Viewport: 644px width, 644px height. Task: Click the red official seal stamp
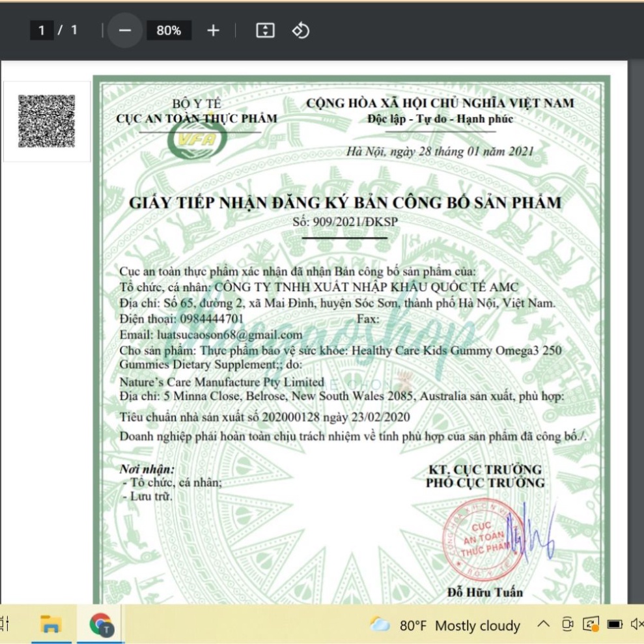pos(482,537)
